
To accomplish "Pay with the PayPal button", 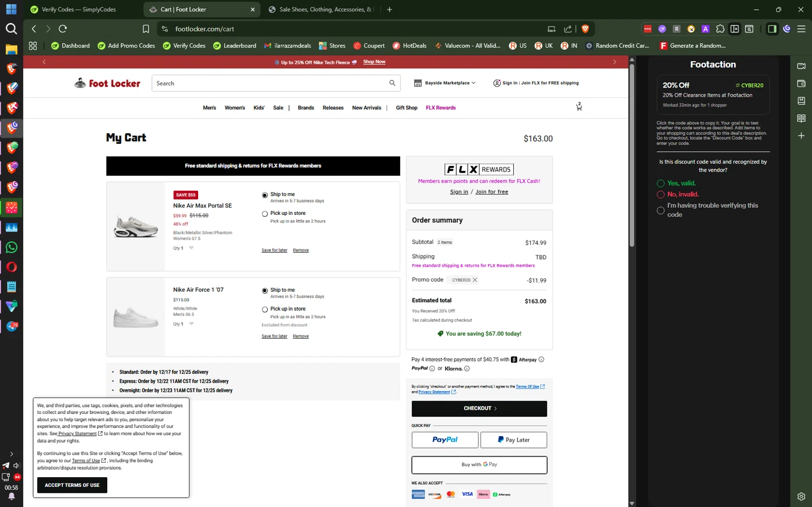I will 445,440.
